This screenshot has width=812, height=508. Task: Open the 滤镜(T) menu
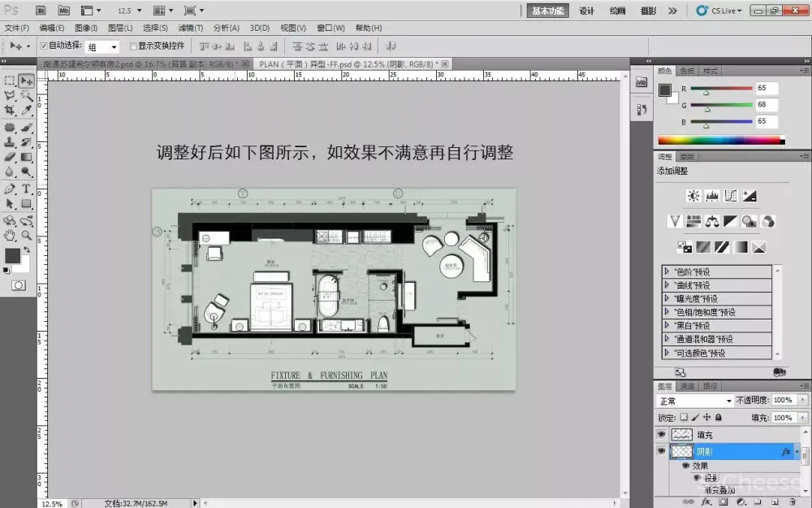(191, 28)
